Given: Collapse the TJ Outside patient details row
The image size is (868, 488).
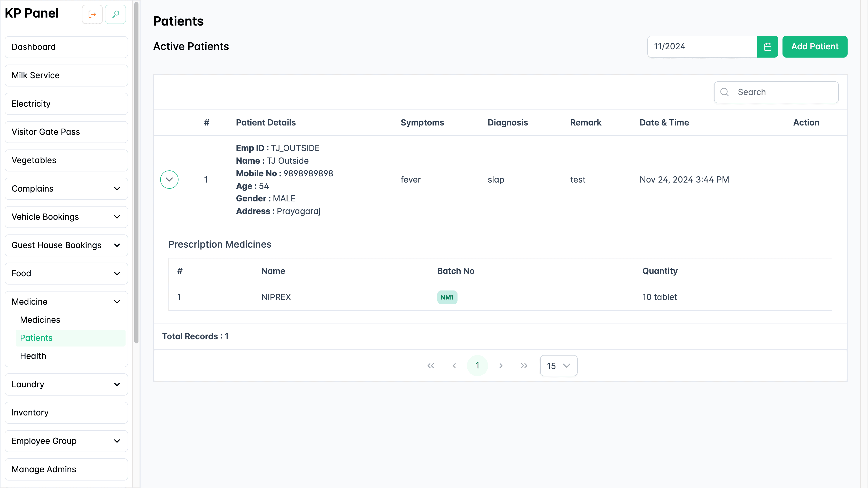Looking at the screenshot, I should (x=169, y=179).
